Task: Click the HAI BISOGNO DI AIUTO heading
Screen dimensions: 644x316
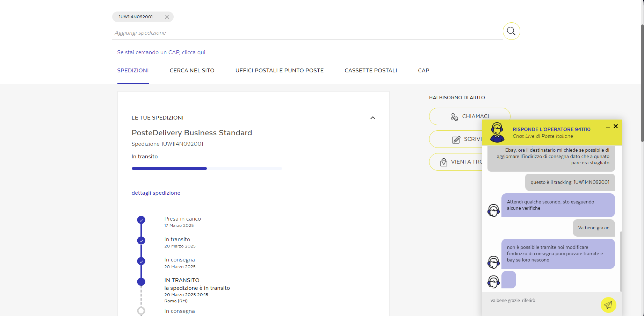Action: (x=457, y=98)
